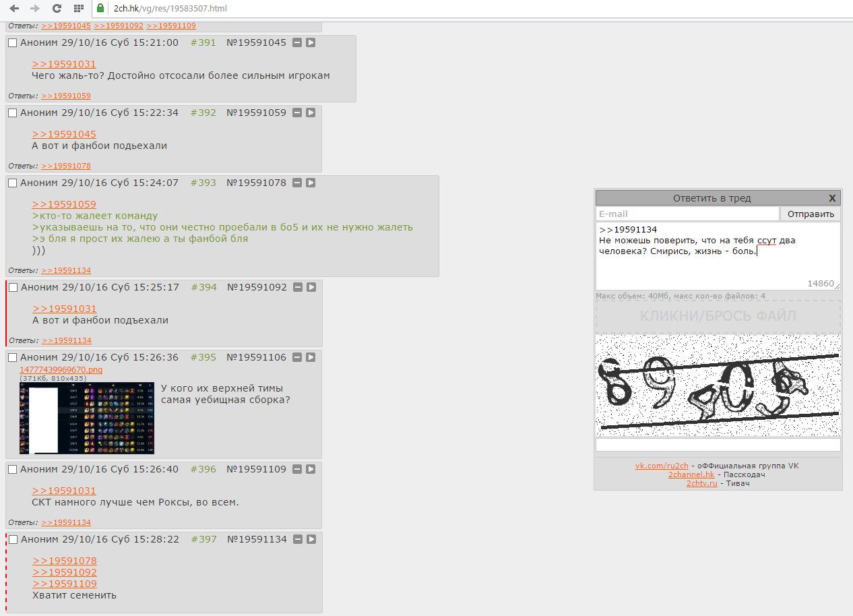Open reply >>19591078 under post #392

[66, 166]
